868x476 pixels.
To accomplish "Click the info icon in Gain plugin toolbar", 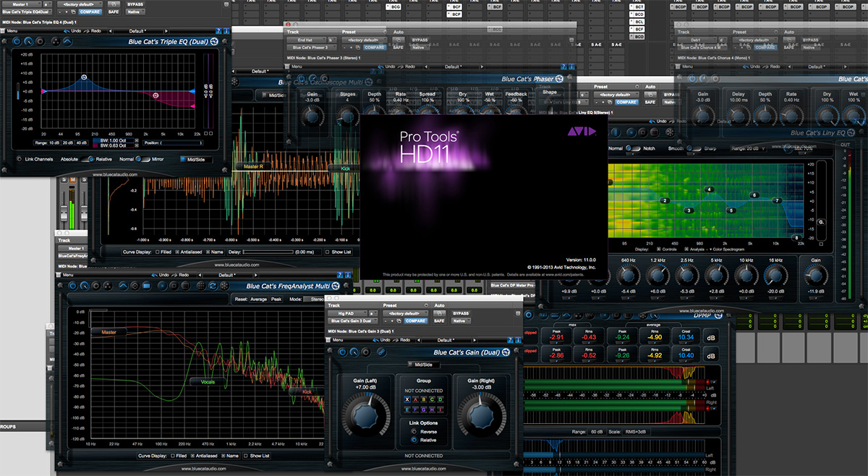I will (x=517, y=340).
